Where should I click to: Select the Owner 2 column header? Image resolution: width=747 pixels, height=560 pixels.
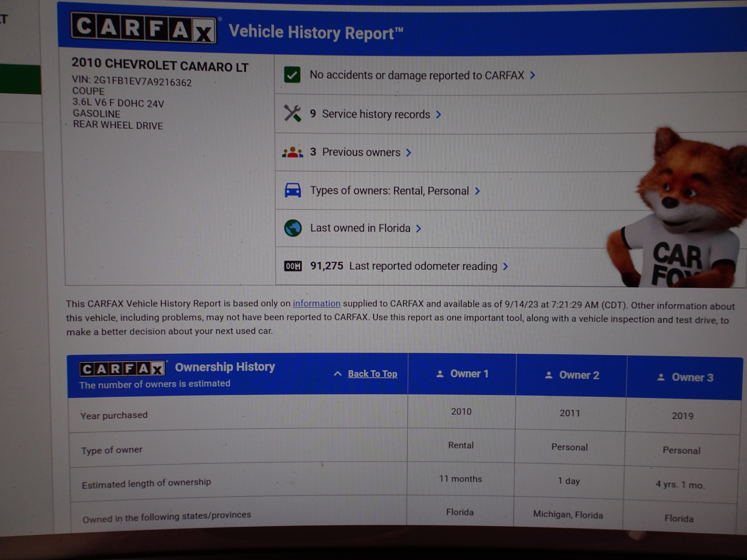coord(572,375)
